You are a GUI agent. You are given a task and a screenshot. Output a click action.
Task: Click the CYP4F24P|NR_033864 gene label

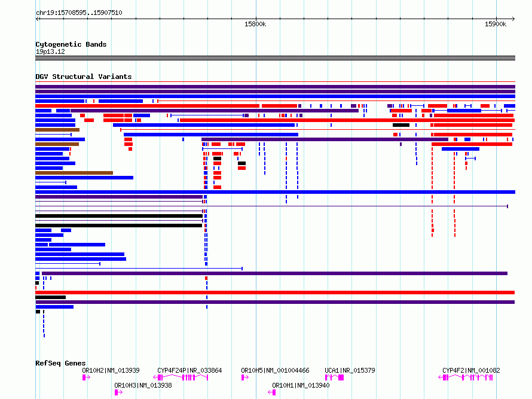[x=189, y=370]
